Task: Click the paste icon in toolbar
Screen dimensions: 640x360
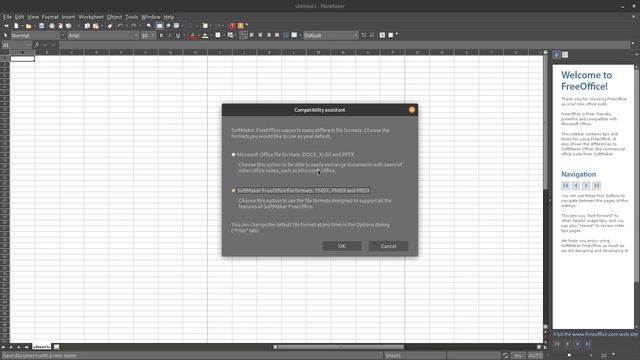Action: pos(96,26)
